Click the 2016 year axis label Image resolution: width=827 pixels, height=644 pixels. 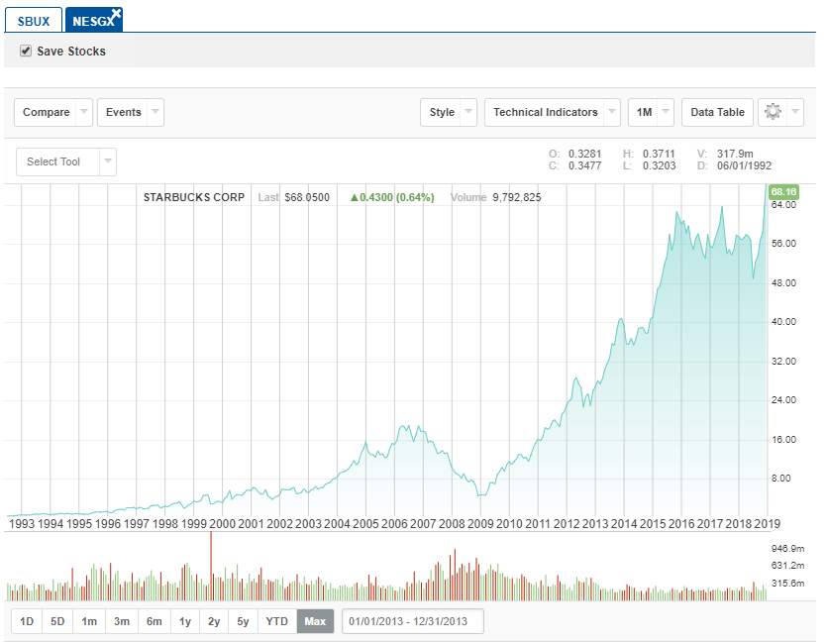tap(681, 524)
